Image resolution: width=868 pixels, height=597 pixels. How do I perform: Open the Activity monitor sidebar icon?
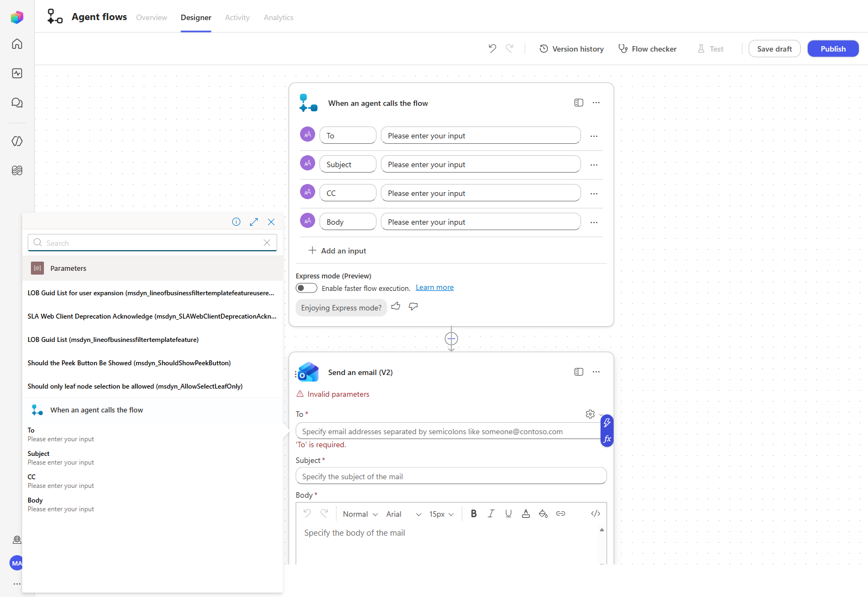pyautogui.click(x=17, y=73)
